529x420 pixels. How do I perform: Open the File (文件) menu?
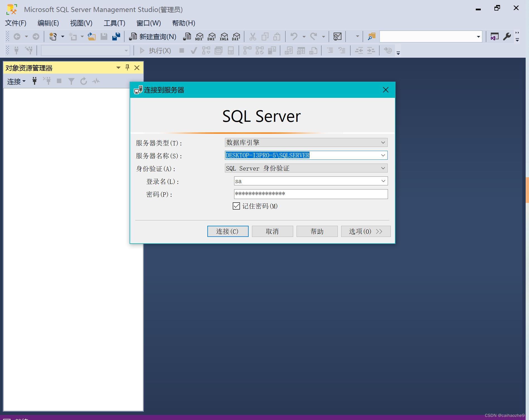(16, 23)
